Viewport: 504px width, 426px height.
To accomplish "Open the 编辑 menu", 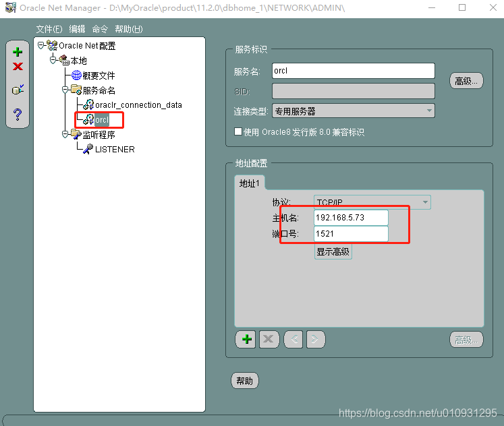I will (x=77, y=29).
